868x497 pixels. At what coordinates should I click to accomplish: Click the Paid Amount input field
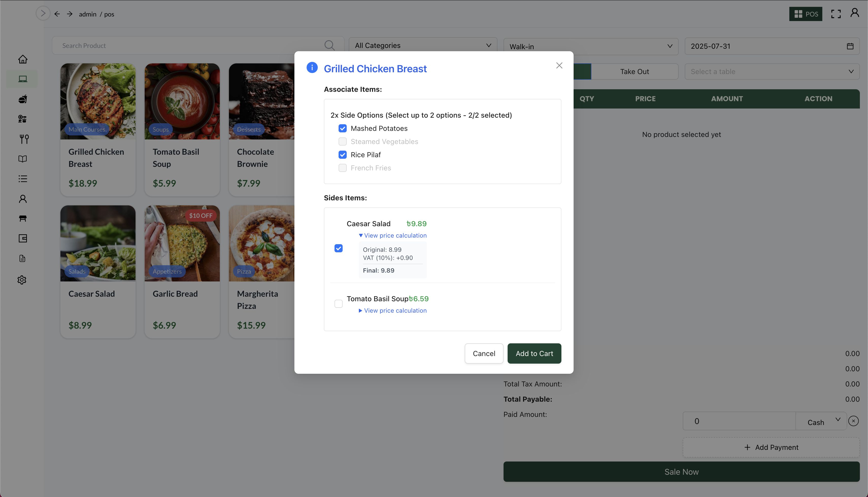[x=739, y=421]
